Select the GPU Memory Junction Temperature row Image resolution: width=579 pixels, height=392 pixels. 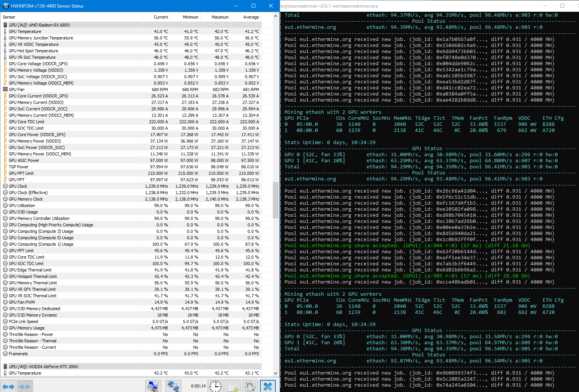(131, 38)
